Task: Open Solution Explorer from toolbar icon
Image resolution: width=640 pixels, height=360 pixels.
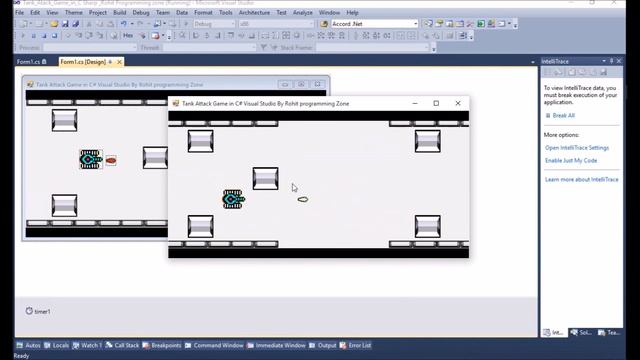Action: click(x=428, y=24)
